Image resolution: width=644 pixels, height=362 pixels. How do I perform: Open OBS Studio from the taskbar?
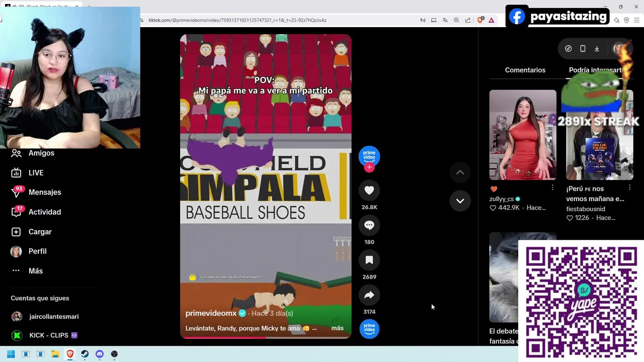114,354
